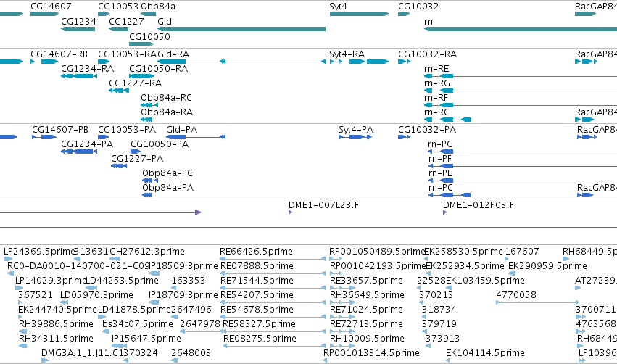Click the EK290959.5prime EST label
The image size is (617, 364).
[547, 266]
